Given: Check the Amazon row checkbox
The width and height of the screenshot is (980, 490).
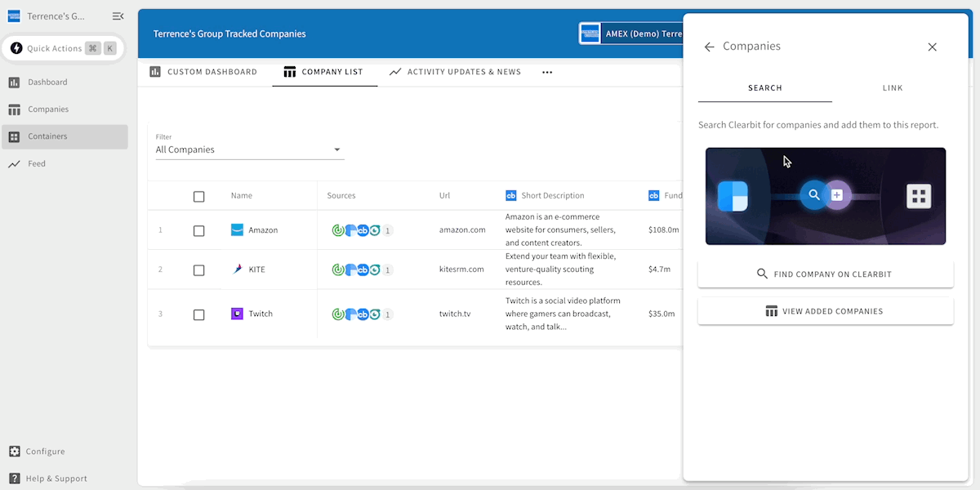Looking at the screenshot, I should [198, 231].
